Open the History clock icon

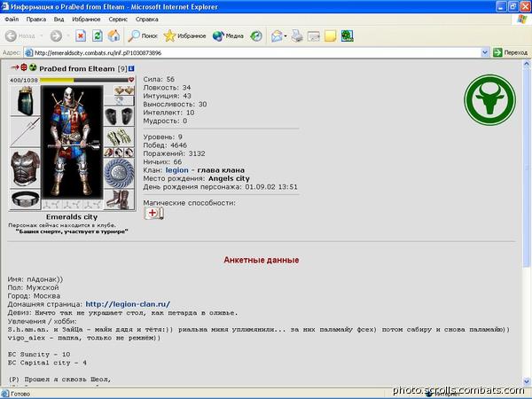[256, 35]
